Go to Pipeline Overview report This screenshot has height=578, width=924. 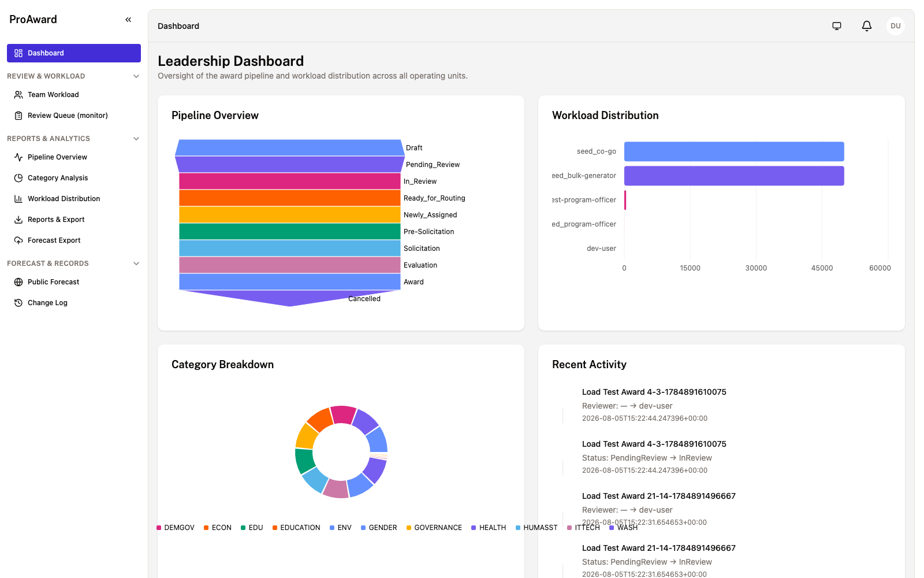point(74,157)
